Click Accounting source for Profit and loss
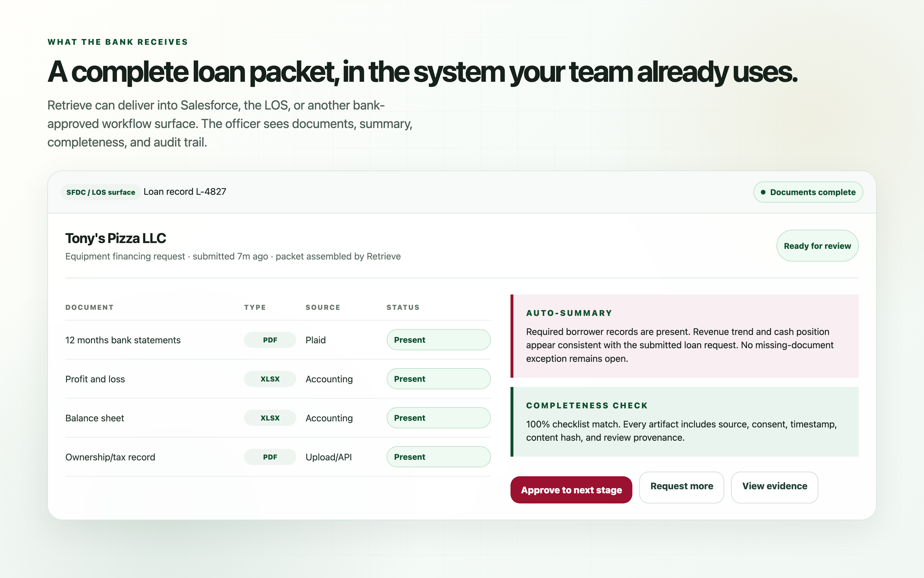Image resolution: width=924 pixels, height=578 pixels. pyautogui.click(x=329, y=379)
